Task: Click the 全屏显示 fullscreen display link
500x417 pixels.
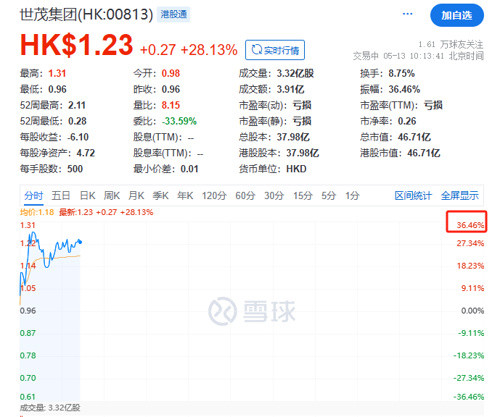Action: pyautogui.click(x=460, y=196)
